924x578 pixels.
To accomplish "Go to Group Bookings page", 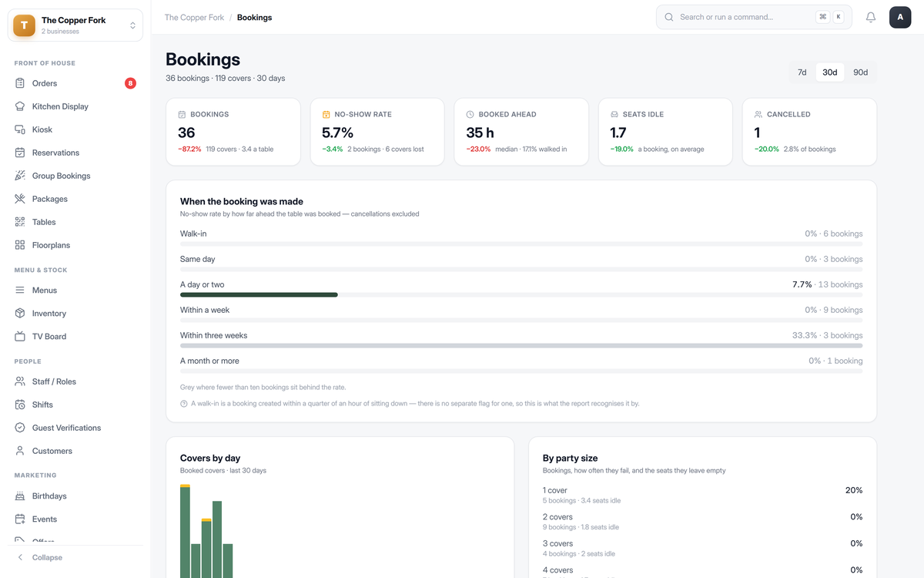I will point(75,176).
